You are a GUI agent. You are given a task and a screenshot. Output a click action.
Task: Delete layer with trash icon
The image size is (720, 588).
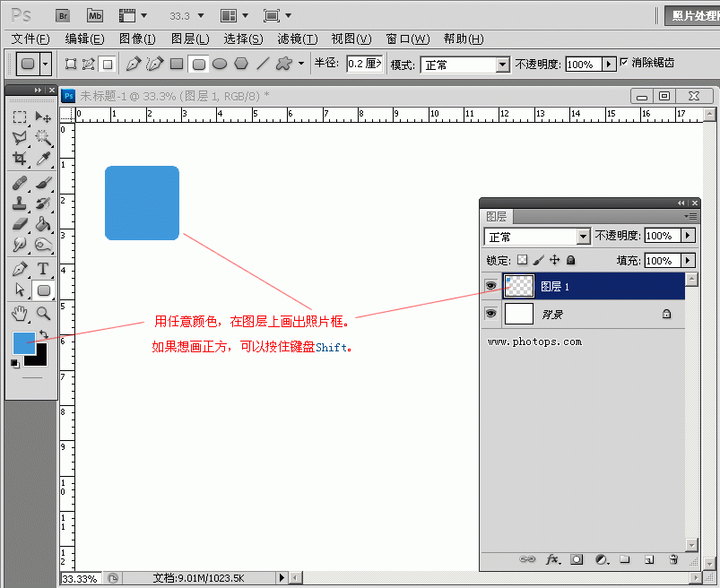[673, 559]
